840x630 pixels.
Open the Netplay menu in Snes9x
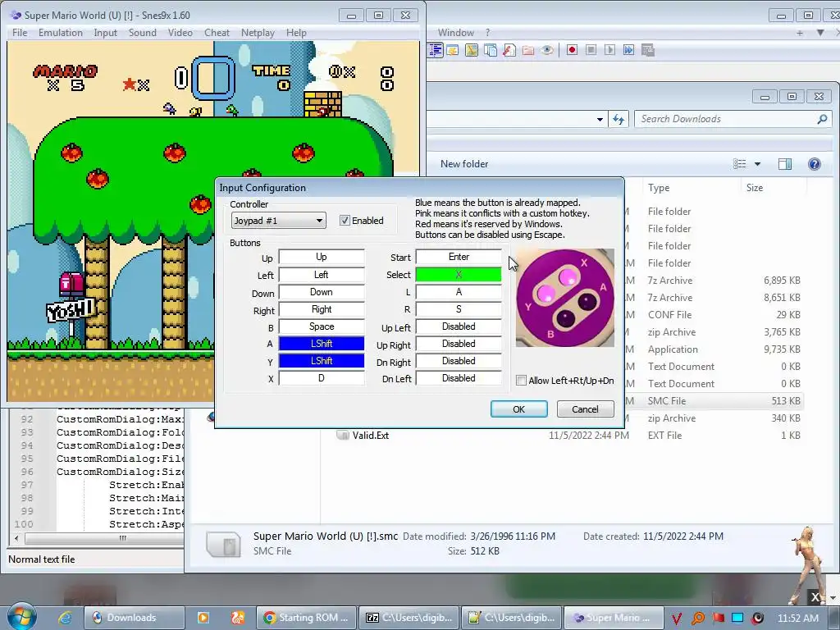coord(258,33)
